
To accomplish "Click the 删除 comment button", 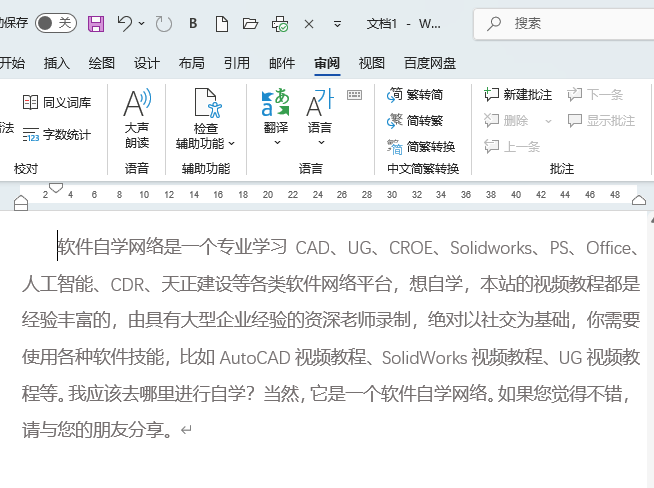I will [506, 121].
